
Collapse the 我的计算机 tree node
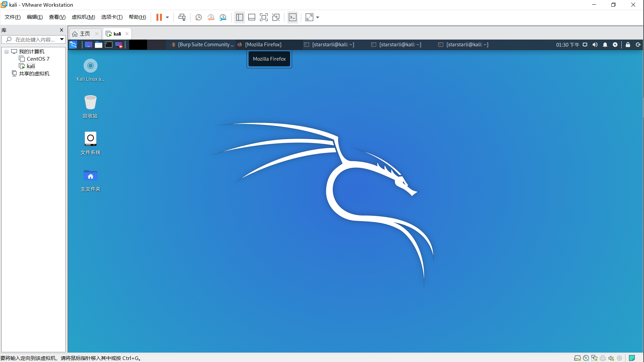point(6,52)
